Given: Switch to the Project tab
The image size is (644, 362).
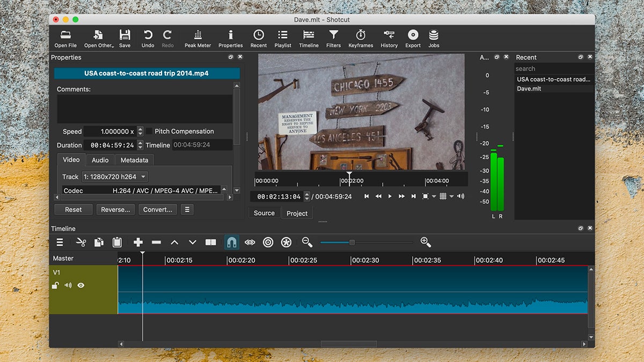Looking at the screenshot, I should pyautogui.click(x=297, y=213).
